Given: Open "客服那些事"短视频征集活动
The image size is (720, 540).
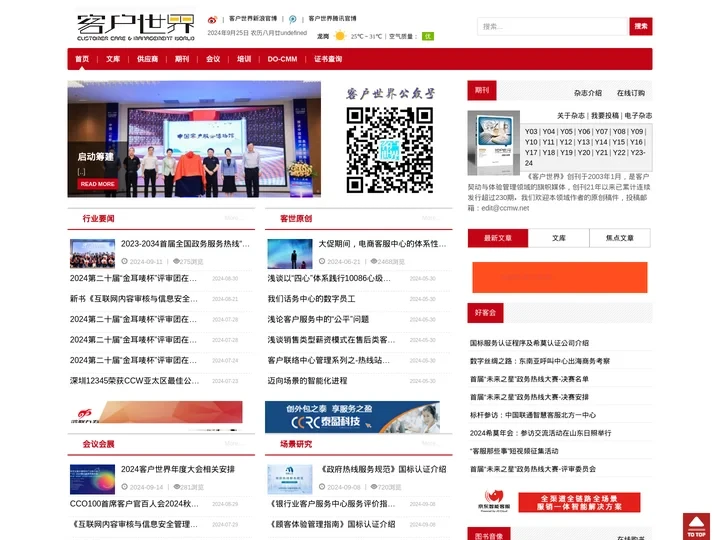Looking at the screenshot, I should pos(514,451).
